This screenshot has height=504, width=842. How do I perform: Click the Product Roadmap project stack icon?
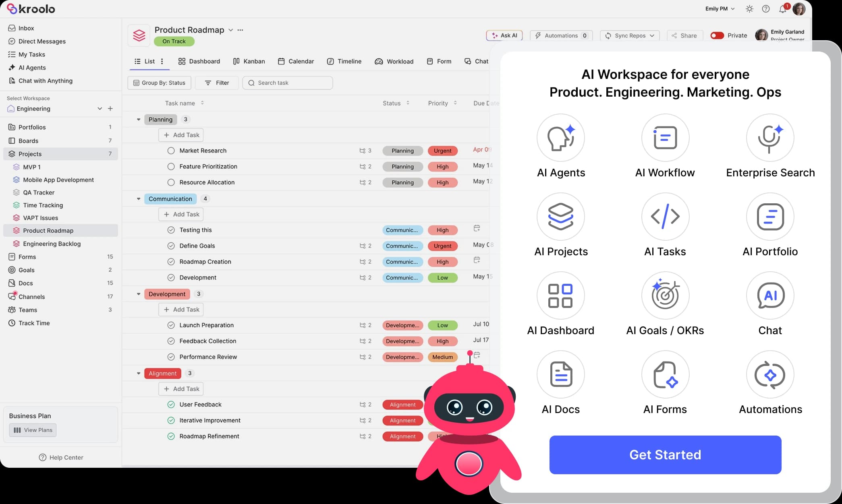point(139,35)
